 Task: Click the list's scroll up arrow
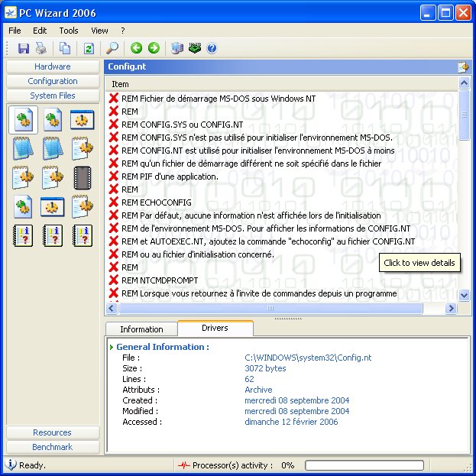pos(464,83)
